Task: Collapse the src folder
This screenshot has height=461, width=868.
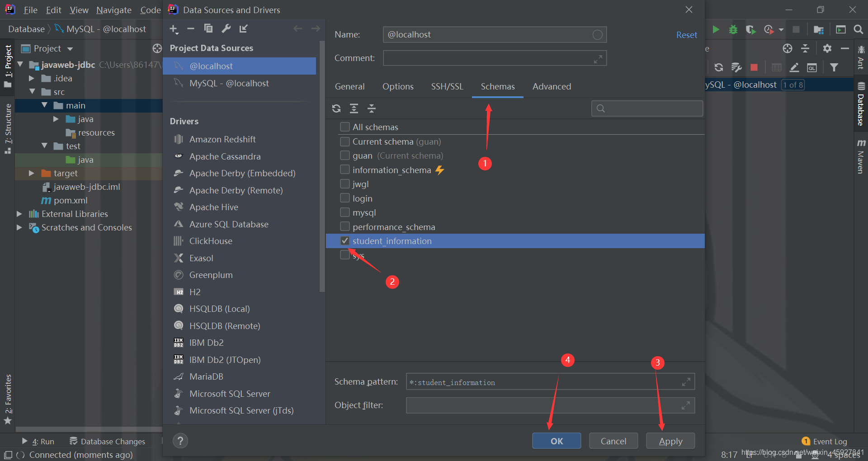Action: (x=32, y=92)
